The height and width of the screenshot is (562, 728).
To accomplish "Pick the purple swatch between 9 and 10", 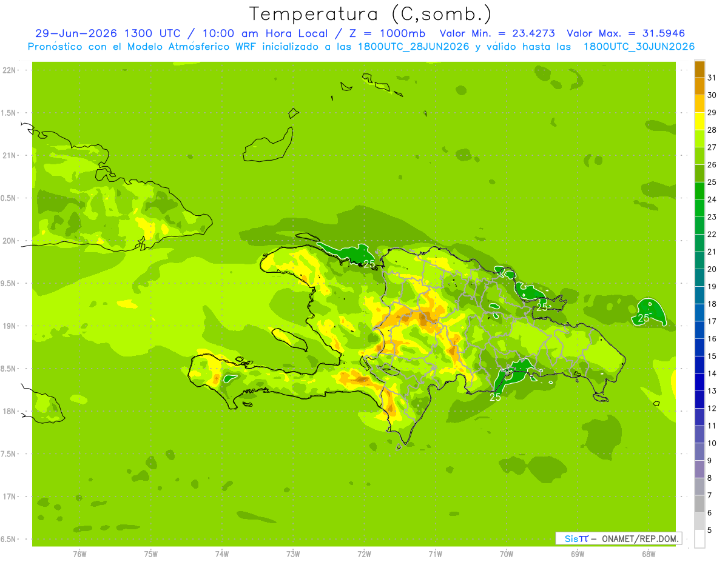I will [x=699, y=452].
